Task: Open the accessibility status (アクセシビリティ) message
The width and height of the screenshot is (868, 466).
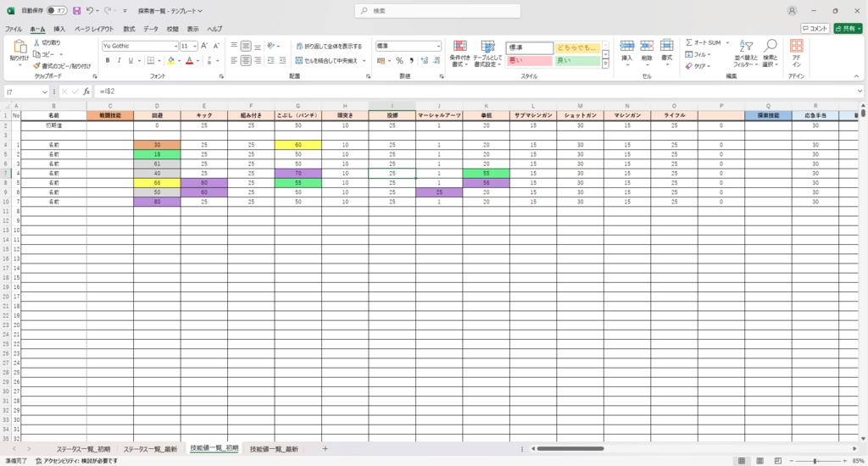Action: pos(76,461)
